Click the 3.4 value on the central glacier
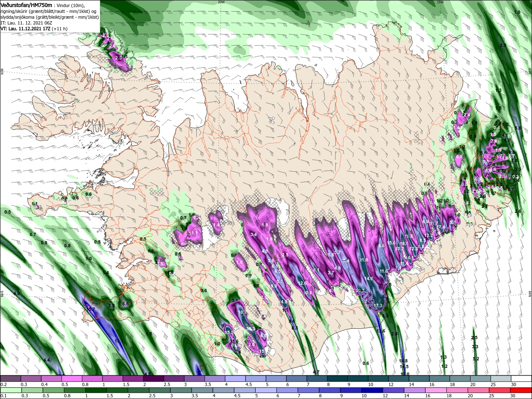Screen dimensions: 532x399 click(254, 235)
